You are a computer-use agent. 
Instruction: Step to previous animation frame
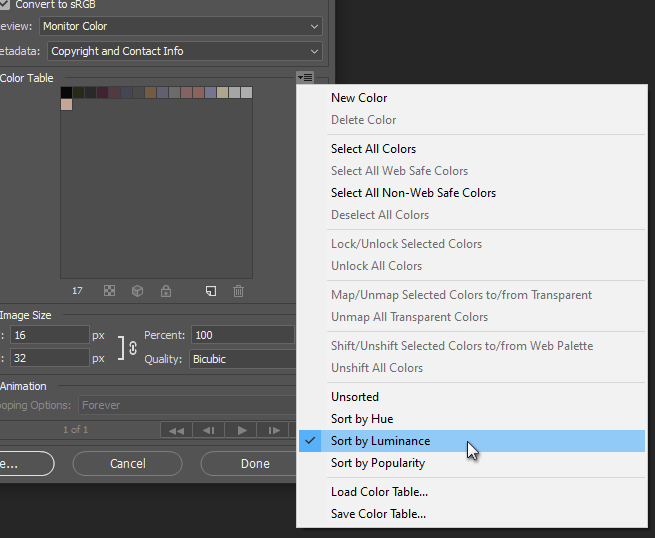coord(208,431)
